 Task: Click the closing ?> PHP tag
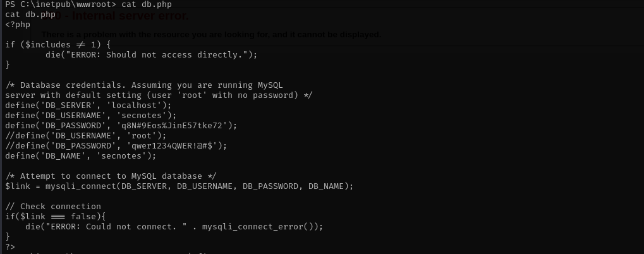click(10, 246)
